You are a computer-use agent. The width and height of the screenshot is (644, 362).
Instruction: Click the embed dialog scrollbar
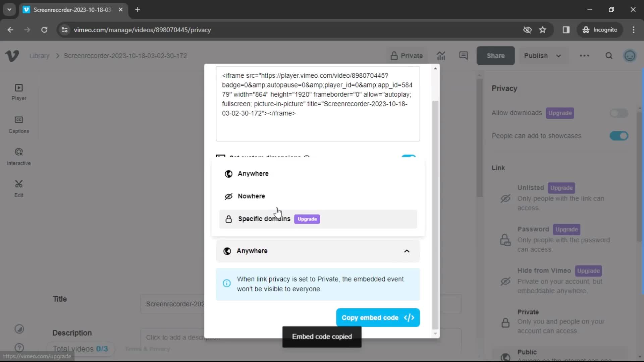435,215
